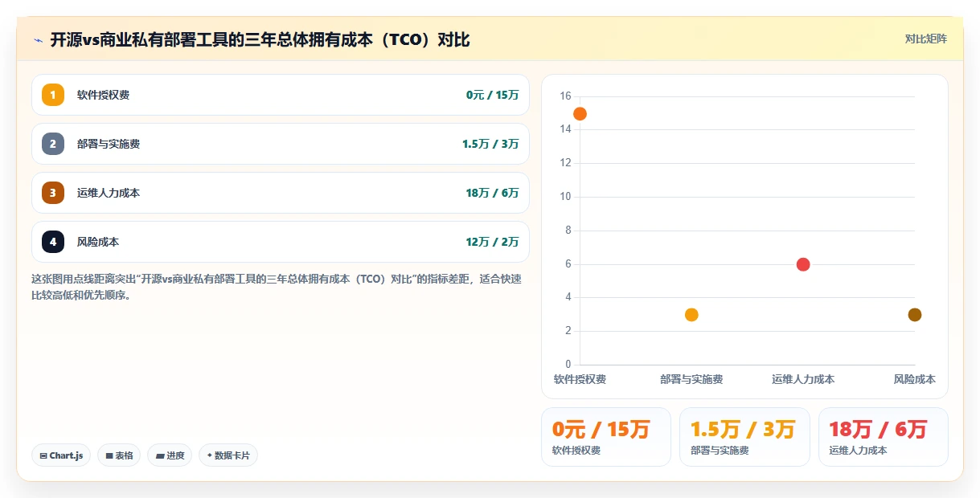Click the 对比矩阵 label in header
980x498 pixels.
click(926, 39)
